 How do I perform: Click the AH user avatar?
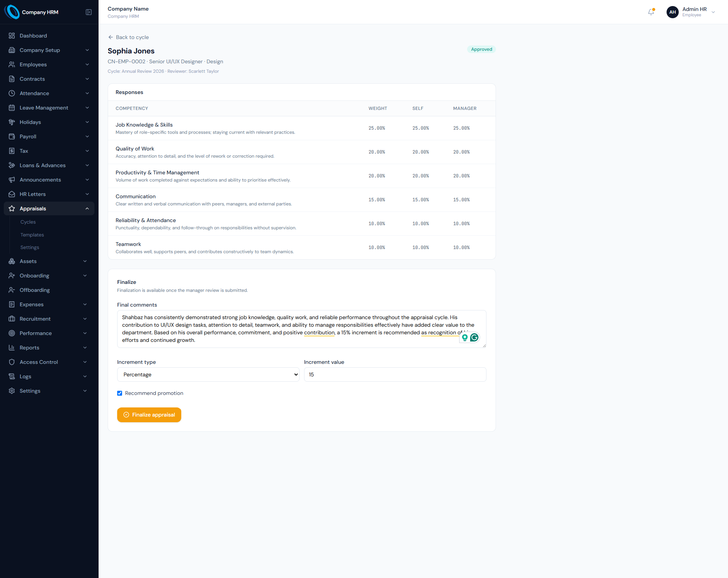pyautogui.click(x=672, y=12)
